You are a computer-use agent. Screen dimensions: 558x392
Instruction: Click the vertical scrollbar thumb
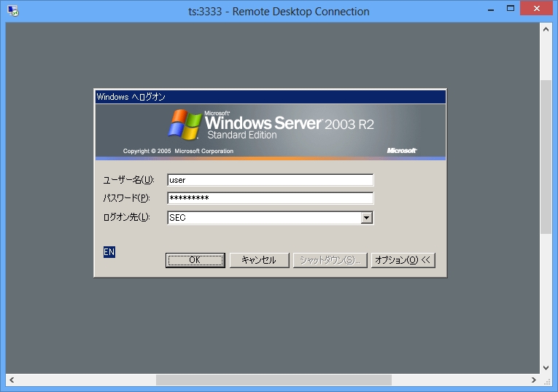[x=546, y=157]
